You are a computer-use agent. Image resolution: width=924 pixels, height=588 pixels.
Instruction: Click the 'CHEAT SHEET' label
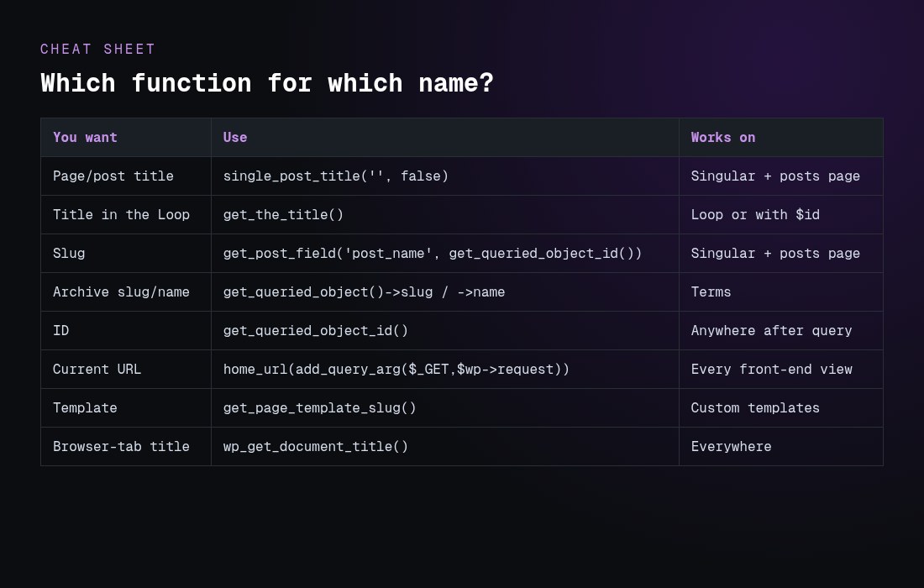97,49
